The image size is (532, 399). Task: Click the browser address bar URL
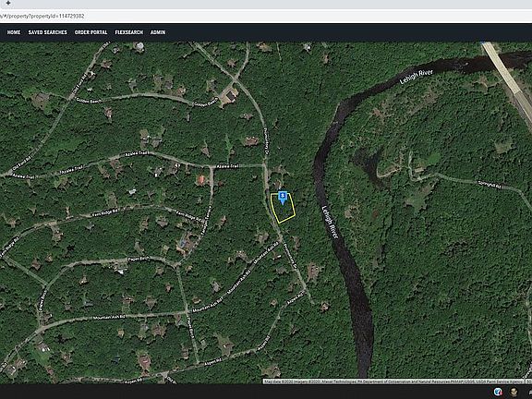[42, 16]
